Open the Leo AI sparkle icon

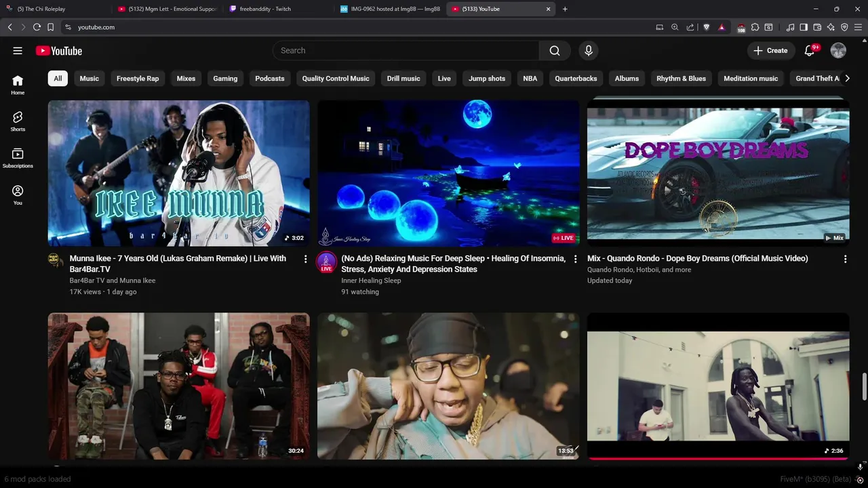tap(831, 27)
